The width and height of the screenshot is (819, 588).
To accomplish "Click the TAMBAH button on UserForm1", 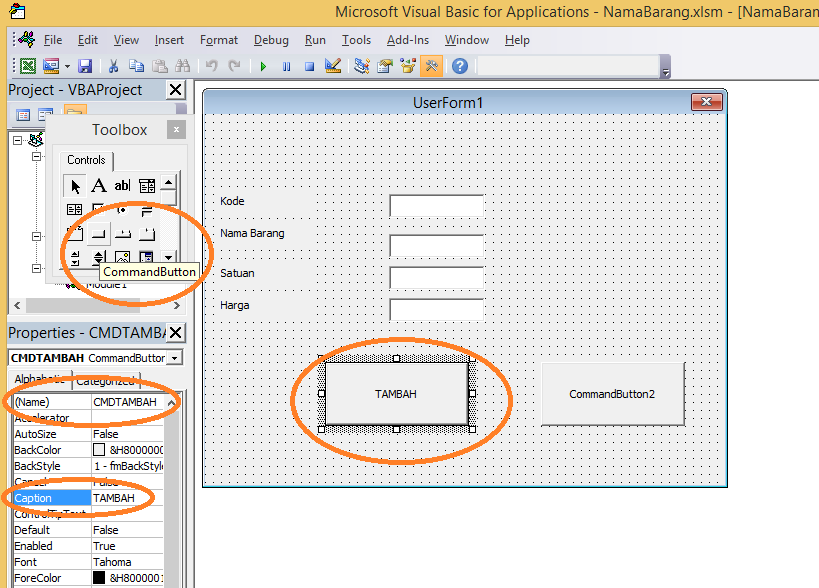I will point(395,394).
